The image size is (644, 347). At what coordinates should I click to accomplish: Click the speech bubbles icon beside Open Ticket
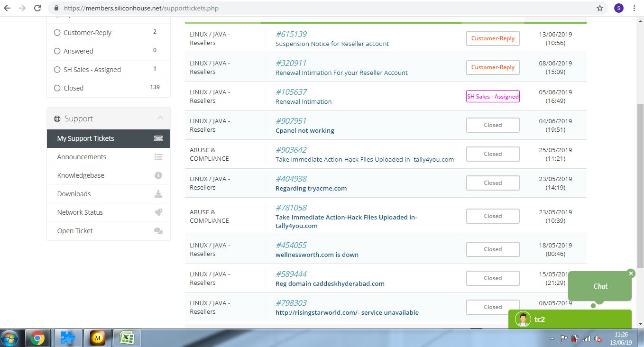tap(158, 231)
